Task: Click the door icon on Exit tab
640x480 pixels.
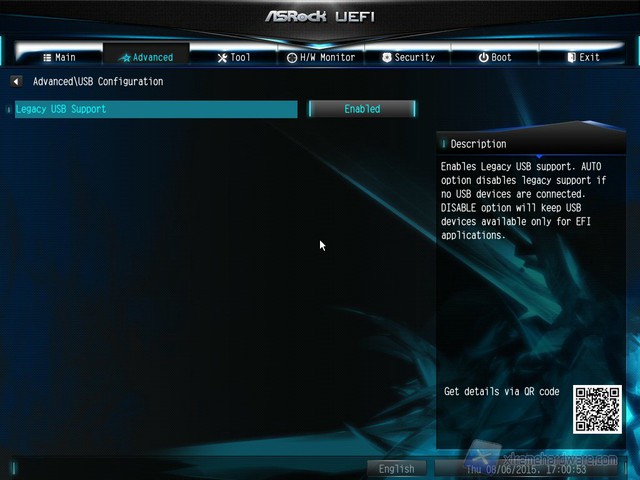Action: click(x=571, y=58)
